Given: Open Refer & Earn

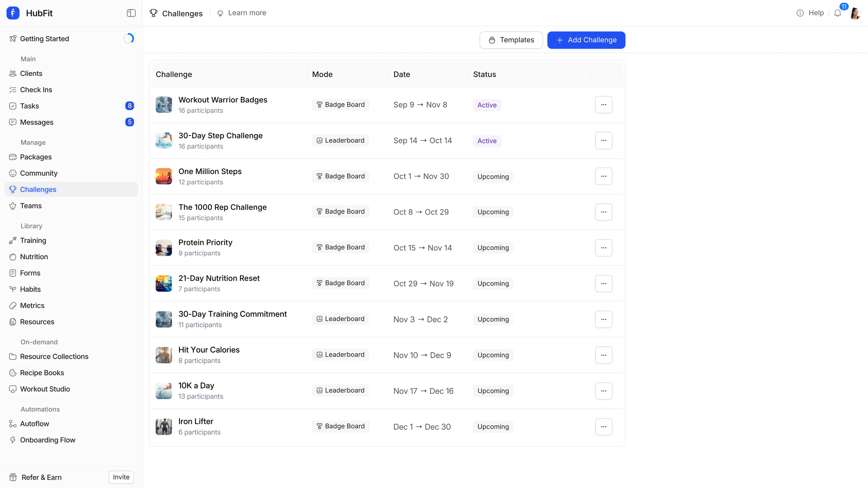Looking at the screenshot, I should pyautogui.click(x=42, y=477).
